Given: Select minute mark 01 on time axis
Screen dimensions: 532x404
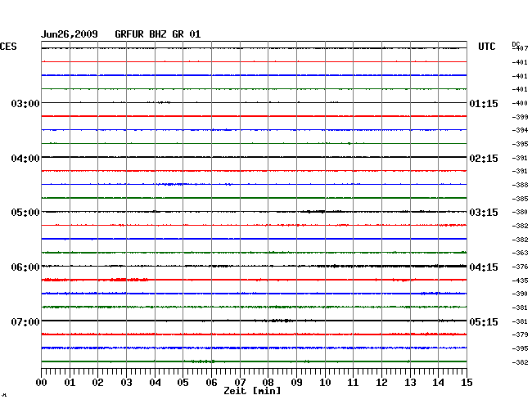Looking at the screenshot, I should coord(70,383).
